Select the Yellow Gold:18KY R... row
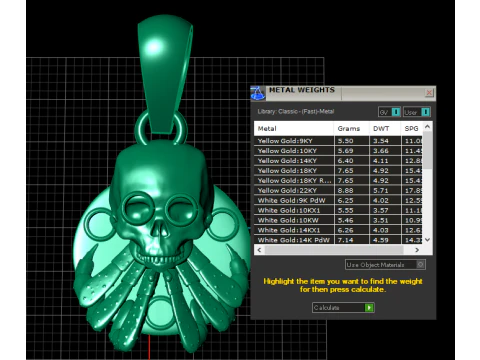Viewport: 480px width, 360px height. click(338, 180)
